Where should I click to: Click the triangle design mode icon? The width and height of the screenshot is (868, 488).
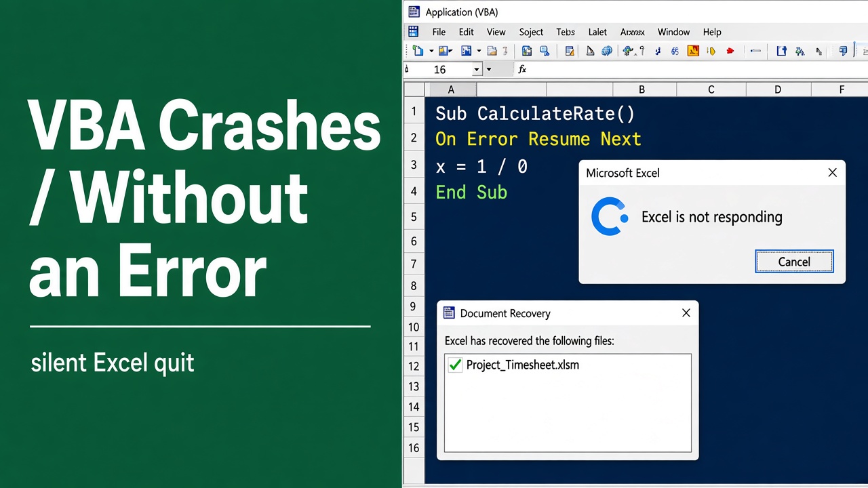click(x=590, y=51)
